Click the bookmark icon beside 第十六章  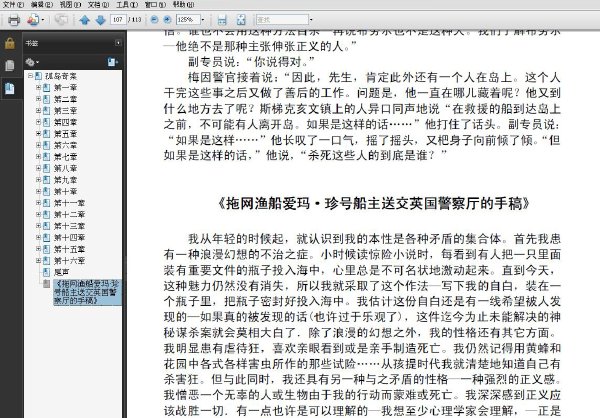click(x=46, y=261)
